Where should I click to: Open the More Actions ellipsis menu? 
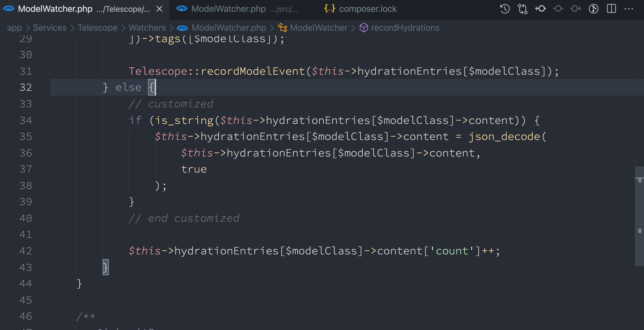[x=628, y=9]
